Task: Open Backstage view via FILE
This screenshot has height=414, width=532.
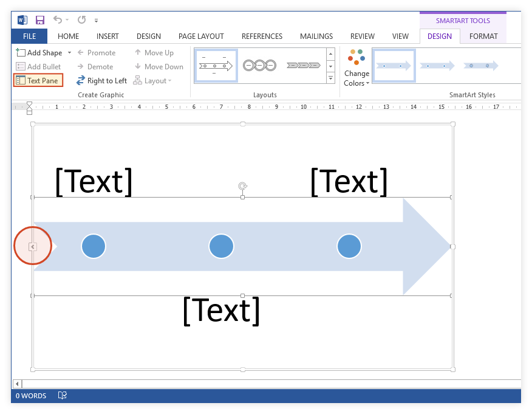Action: coord(29,36)
